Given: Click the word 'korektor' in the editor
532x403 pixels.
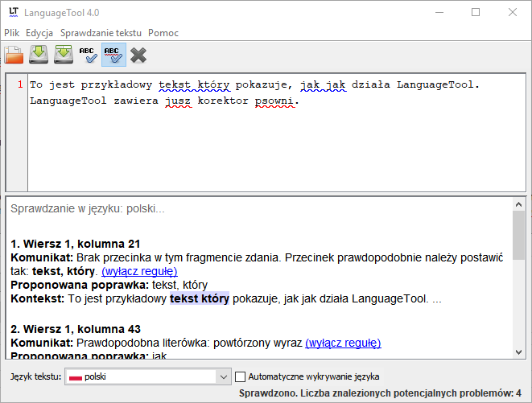Looking at the screenshot, I should tap(223, 101).
